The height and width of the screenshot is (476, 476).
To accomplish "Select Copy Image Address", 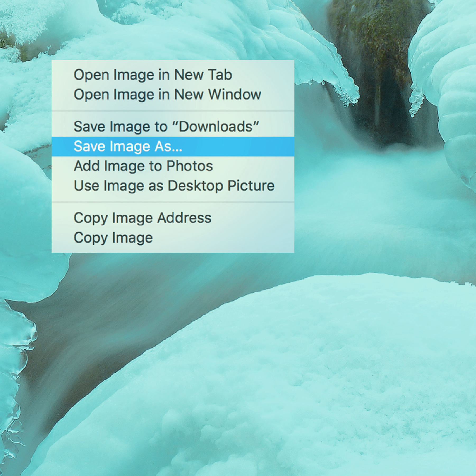I will 173,218.
